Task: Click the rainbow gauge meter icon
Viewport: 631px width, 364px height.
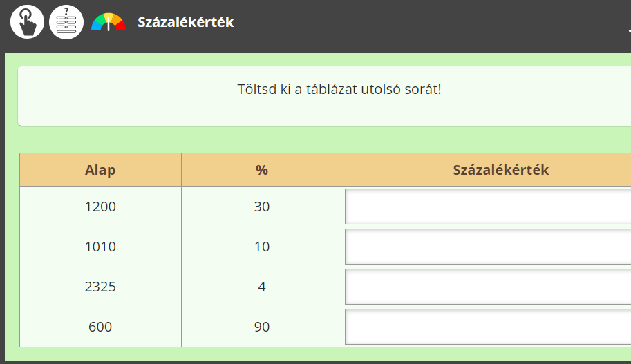Action: [109, 22]
